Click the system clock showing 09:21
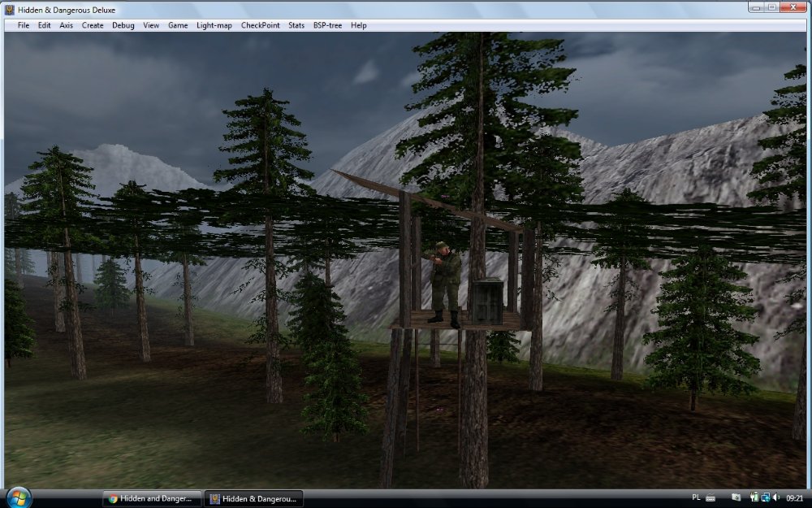 tap(793, 497)
